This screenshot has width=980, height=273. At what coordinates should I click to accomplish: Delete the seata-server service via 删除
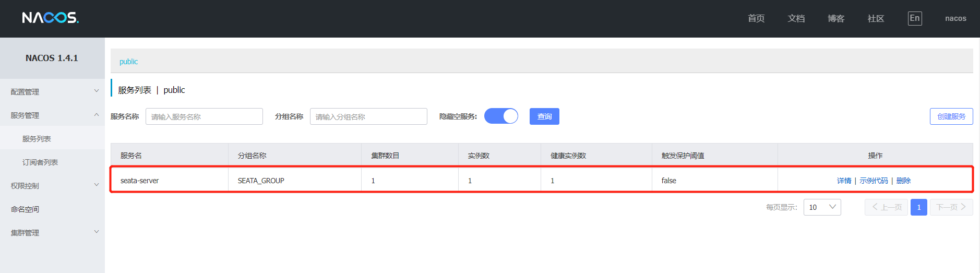click(903, 181)
